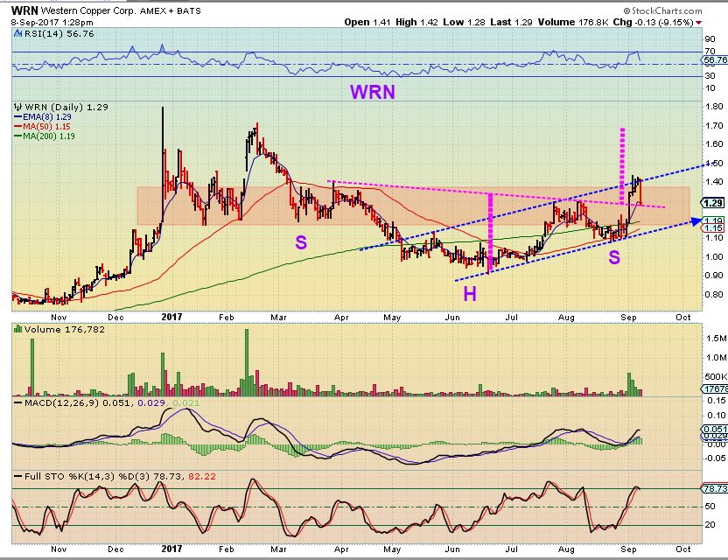Click the 56.76 RSI value tag on the right axis
728x560 pixels.
pos(715,59)
